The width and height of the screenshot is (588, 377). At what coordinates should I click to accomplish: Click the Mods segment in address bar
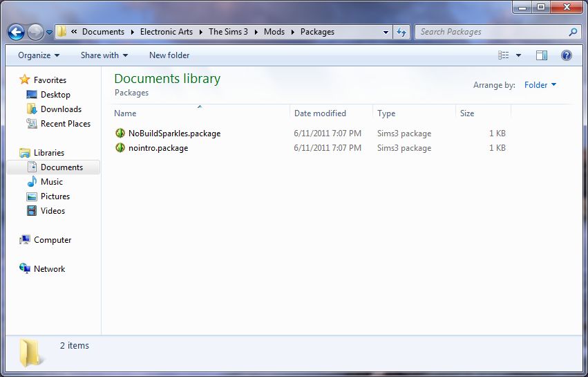click(x=274, y=32)
